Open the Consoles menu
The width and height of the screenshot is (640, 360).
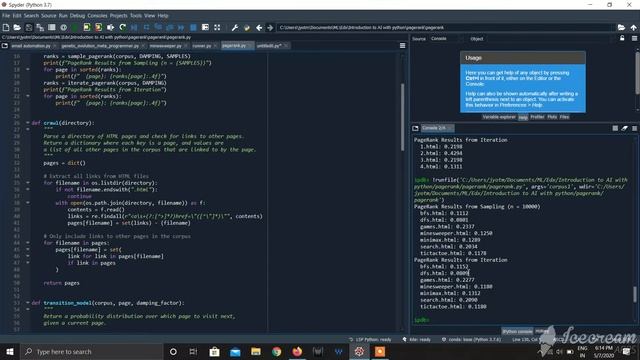click(97, 16)
